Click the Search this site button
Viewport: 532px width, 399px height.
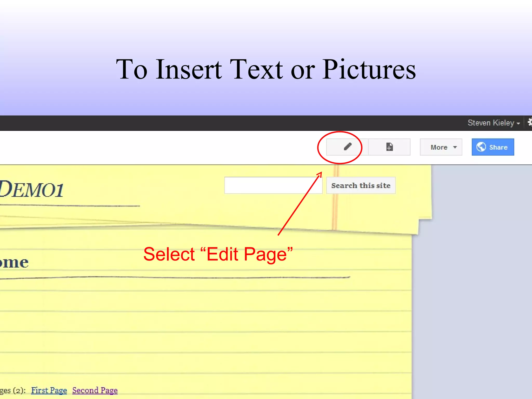tap(361, 185)
